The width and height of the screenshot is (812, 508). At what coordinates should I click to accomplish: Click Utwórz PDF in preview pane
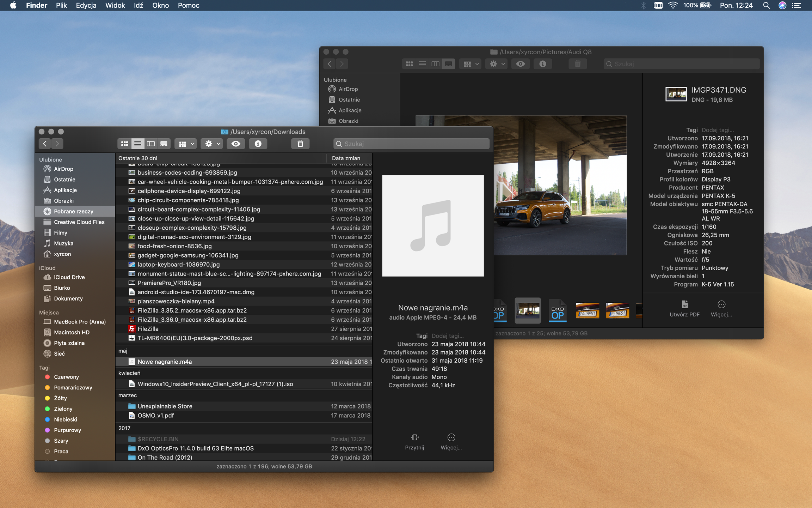pos(684,309)
